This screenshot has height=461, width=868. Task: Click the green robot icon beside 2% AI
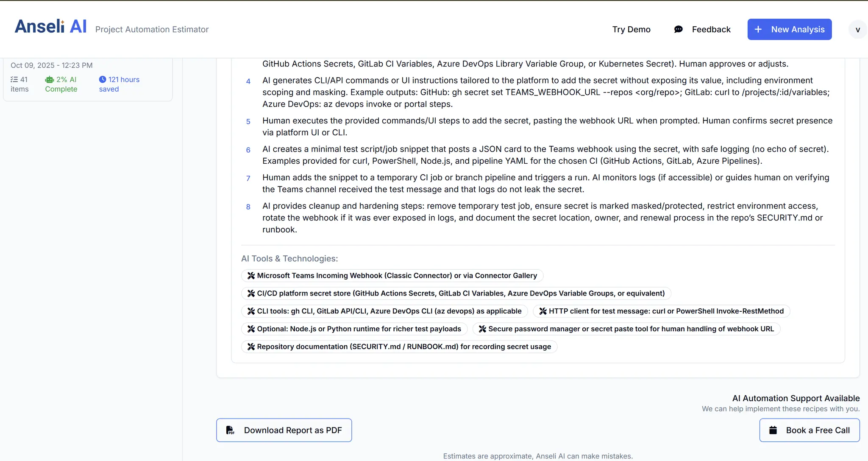coord(50,79)
